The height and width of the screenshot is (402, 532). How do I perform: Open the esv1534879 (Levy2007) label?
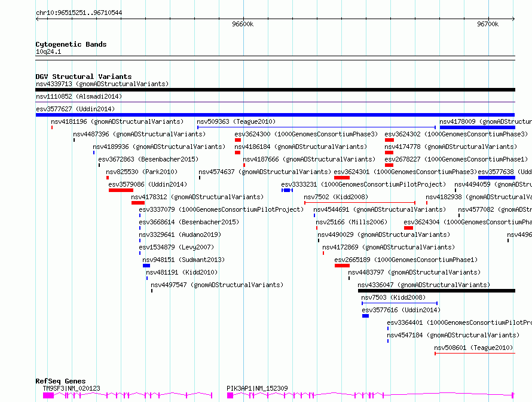pos(176,247)
